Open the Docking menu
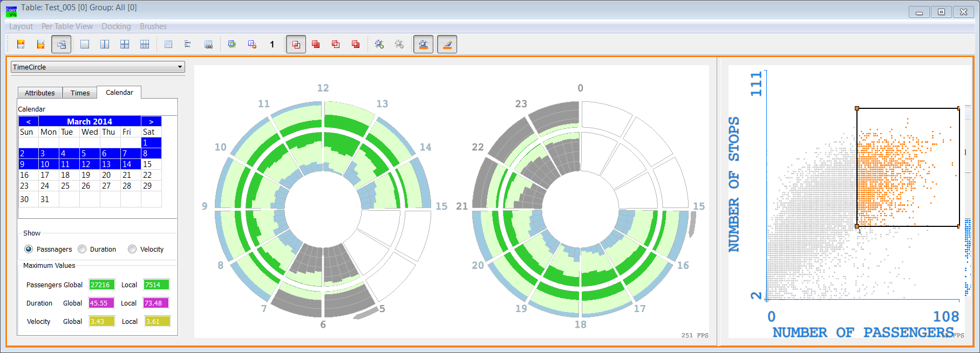The height and width of the screenshot is (353, 980). coord(116,26)
